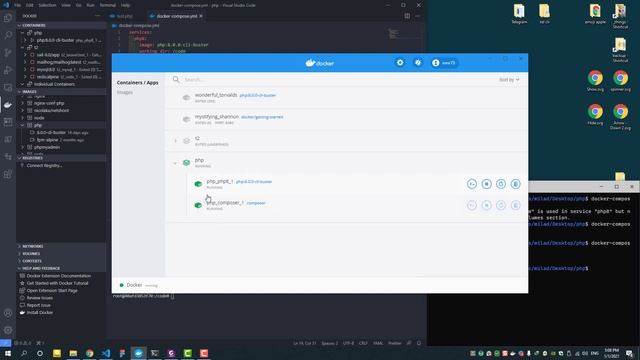Open VS Code Remote Explorer icon
The height and width of the screenshot is (360, 640).
pyautogui.click(x=8, y=87)
